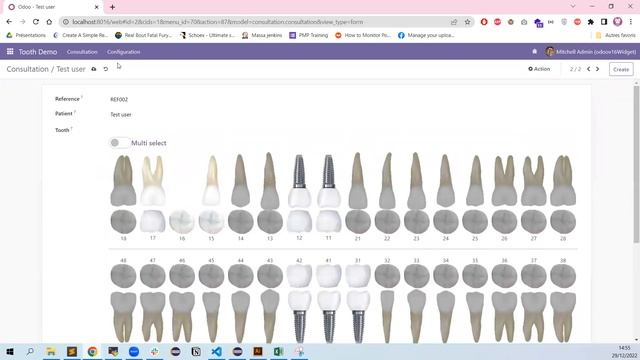Reload the page in Chrome
Viewport: 640px width, 360px height.
(36, 22)
